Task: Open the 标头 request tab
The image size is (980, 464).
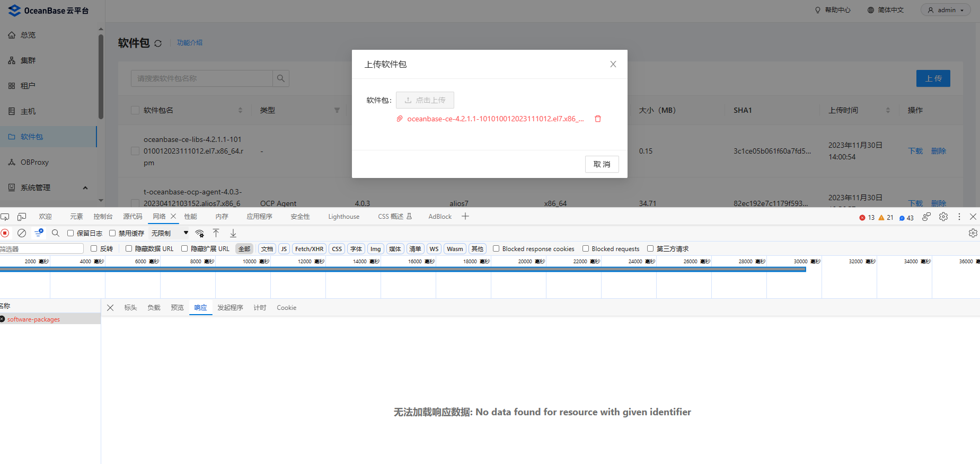Action: point(130,308)
